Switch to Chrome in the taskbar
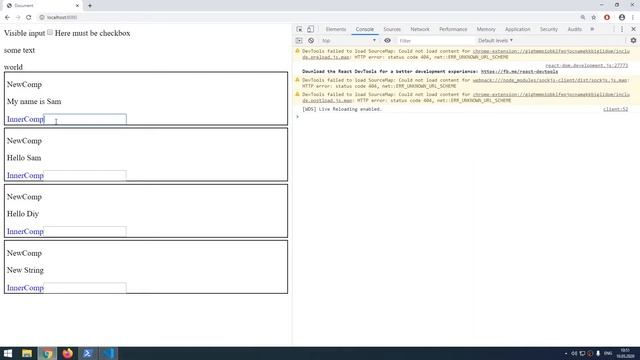Screen dimensions: 640x360 pyautogui.click(x=47, y=353)
